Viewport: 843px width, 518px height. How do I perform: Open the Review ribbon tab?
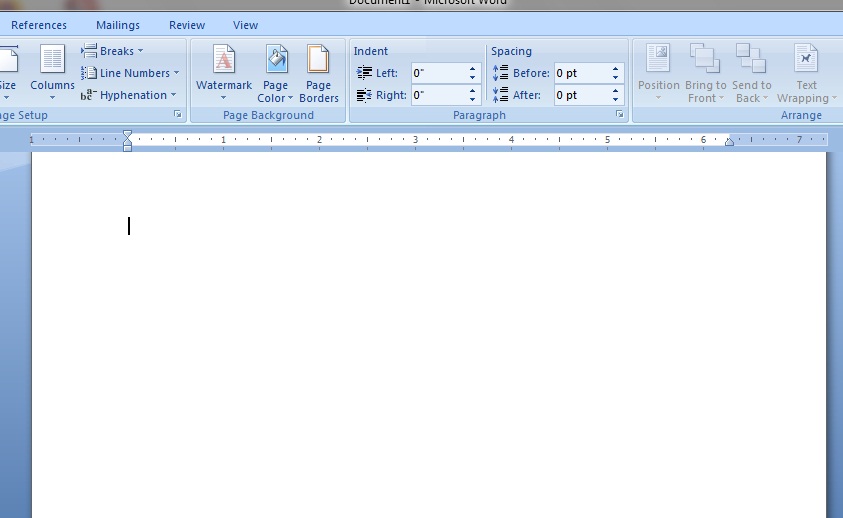tap(187, 25)
